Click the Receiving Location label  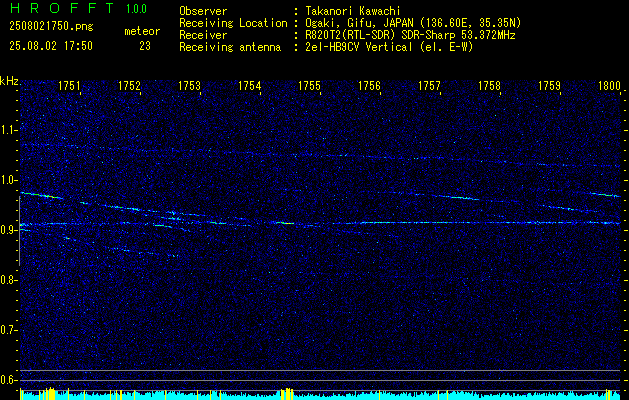point(233,23)
